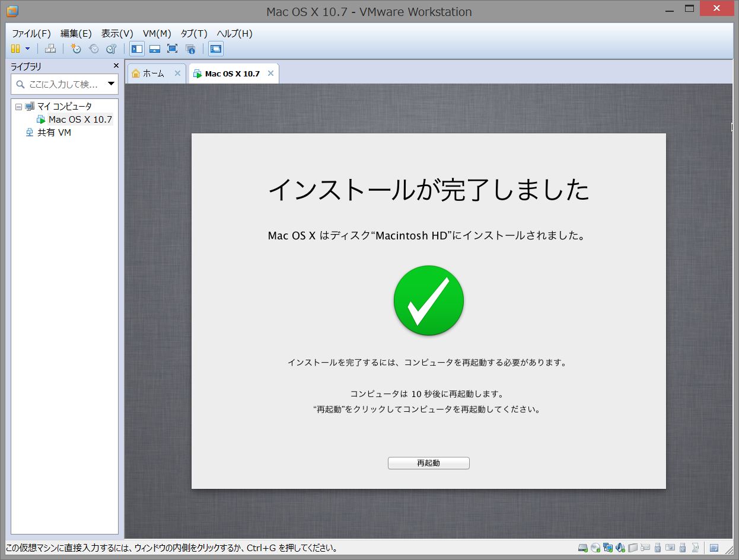The height and width of the screenshot is (560, 739).
Task: Switch to Unity mode using toolbar icon
Action: point(190,49)
